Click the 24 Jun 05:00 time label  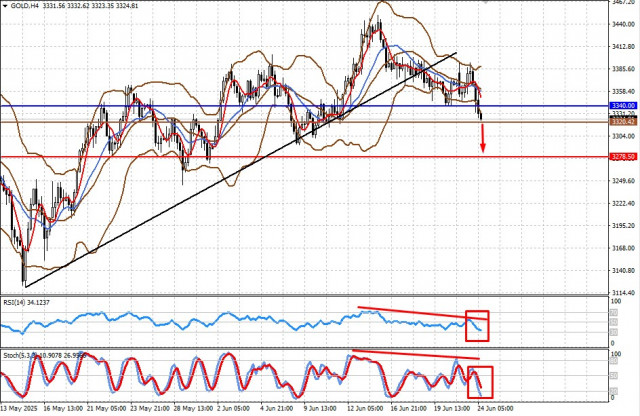(x=495, y=408)
